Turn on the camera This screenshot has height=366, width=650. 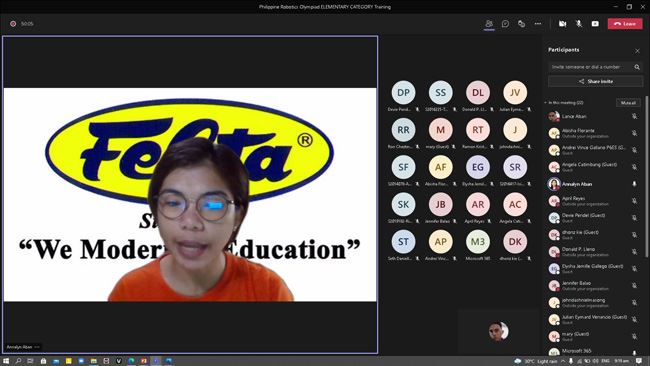563,24
